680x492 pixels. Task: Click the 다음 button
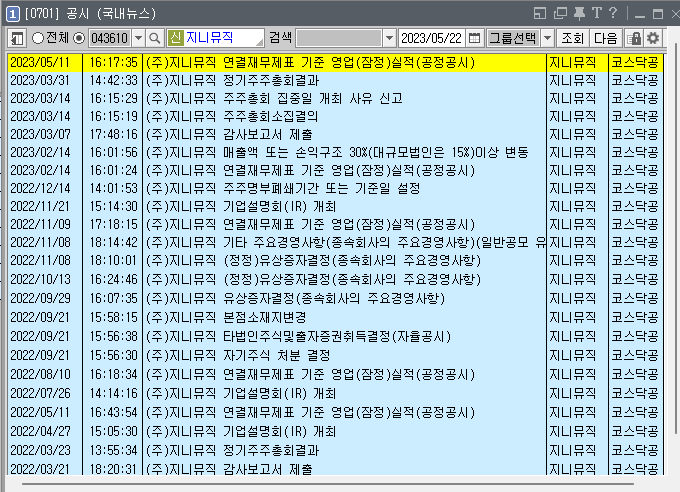[605, 38]
